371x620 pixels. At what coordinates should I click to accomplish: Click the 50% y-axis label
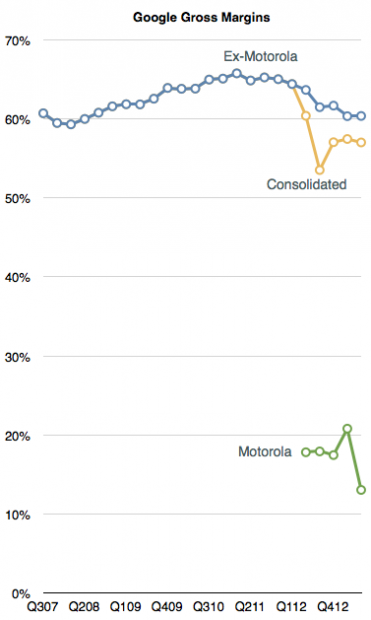(x=17, y=198)
